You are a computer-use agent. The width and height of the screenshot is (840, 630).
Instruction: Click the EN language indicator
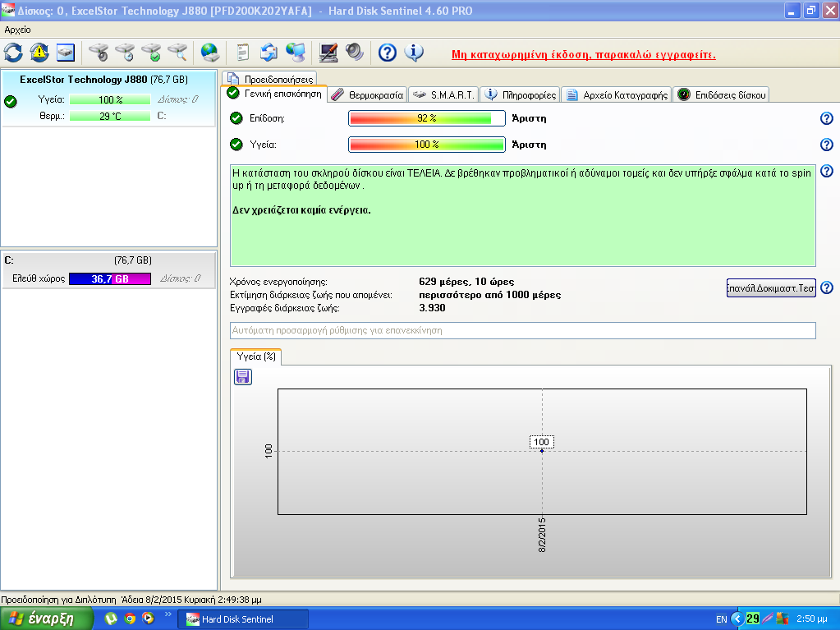(x=721, y=619)
